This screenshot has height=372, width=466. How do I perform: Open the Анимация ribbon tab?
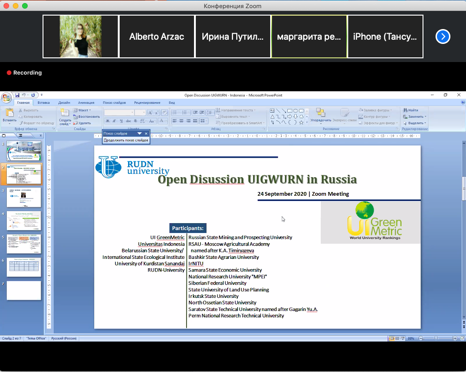86,103
